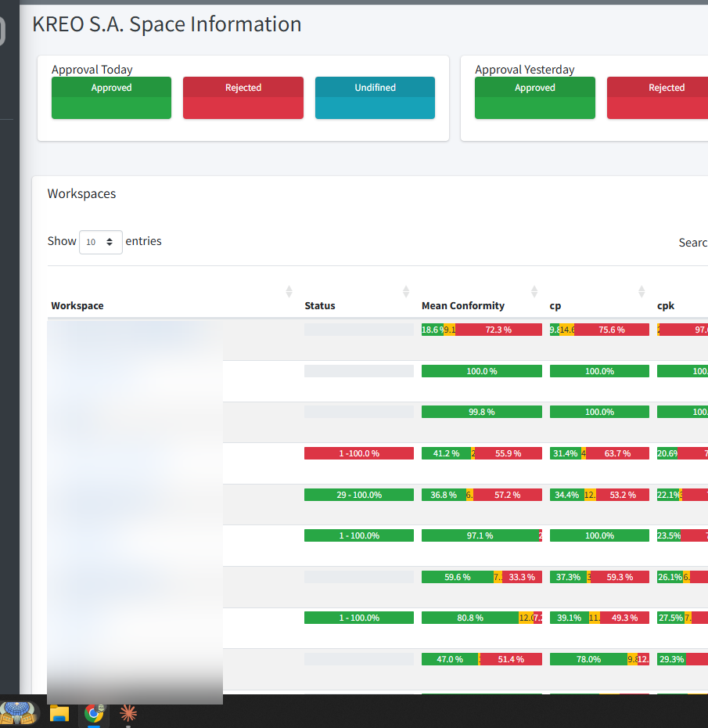Click the Approved card under Approval Today
The height and width of the screenshot is (728, 708).
(x=111, y=98)
